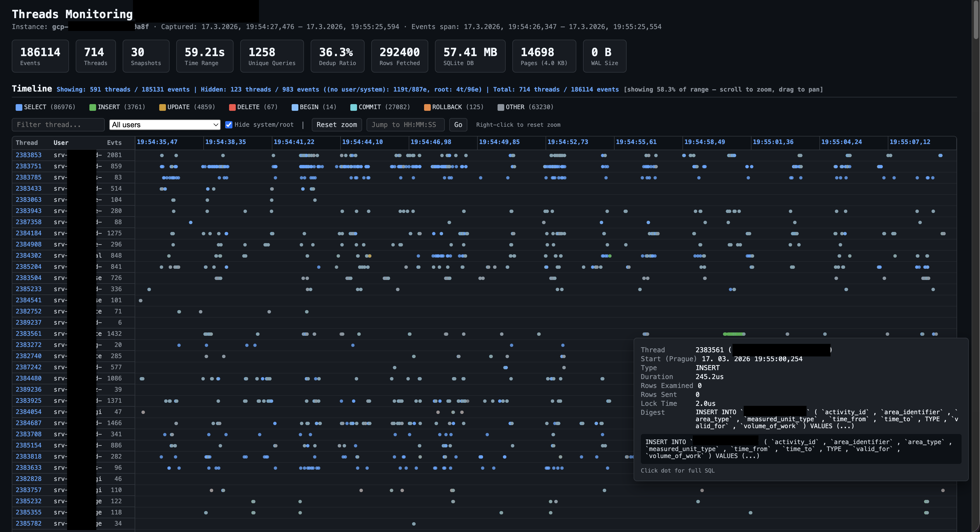Click the 292400 Rows Fetched card
Image resolution: width=980 pixels, height=532 pixels.
pos(399,56)
